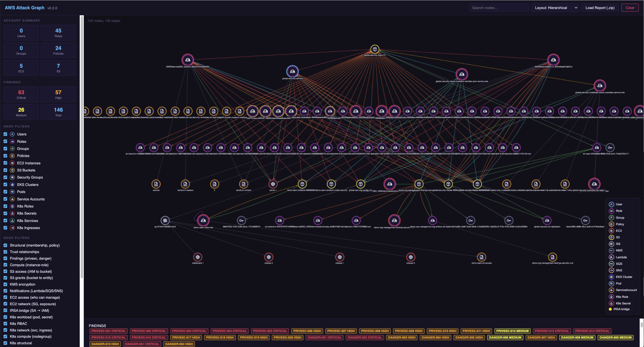This screenshot has height=347, width=644.
Task: Open the PRIVESC-001 CRITICAL finding tag
Action: click(108, 331)
